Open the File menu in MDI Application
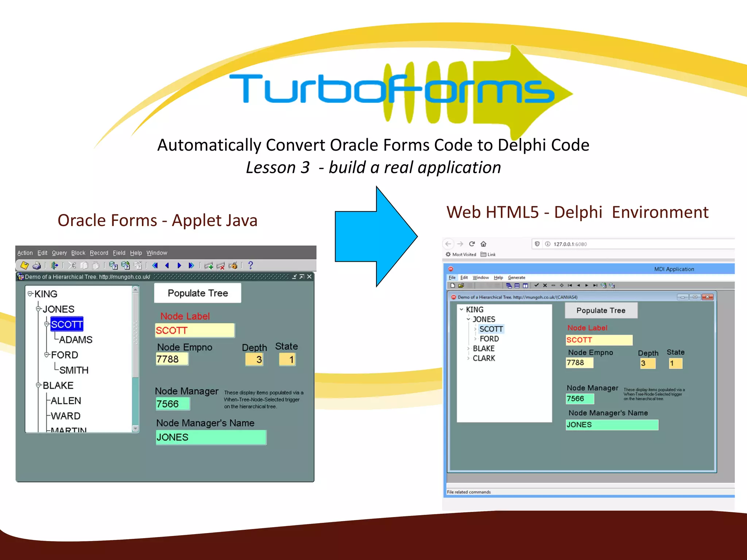The width and height of the screenshot is (747, 560). coord(452,277)
